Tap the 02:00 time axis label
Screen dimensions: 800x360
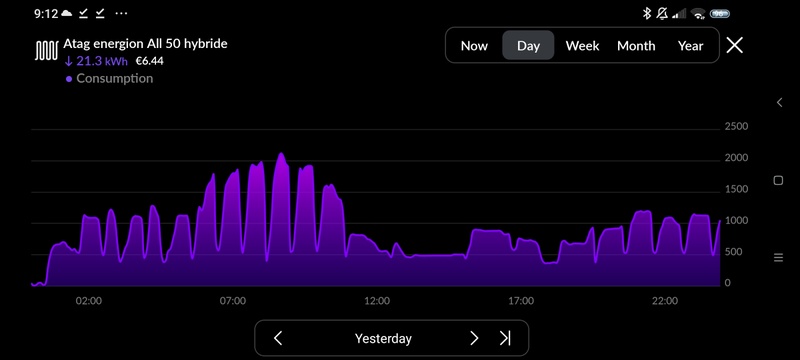click(x=89, y=301)
